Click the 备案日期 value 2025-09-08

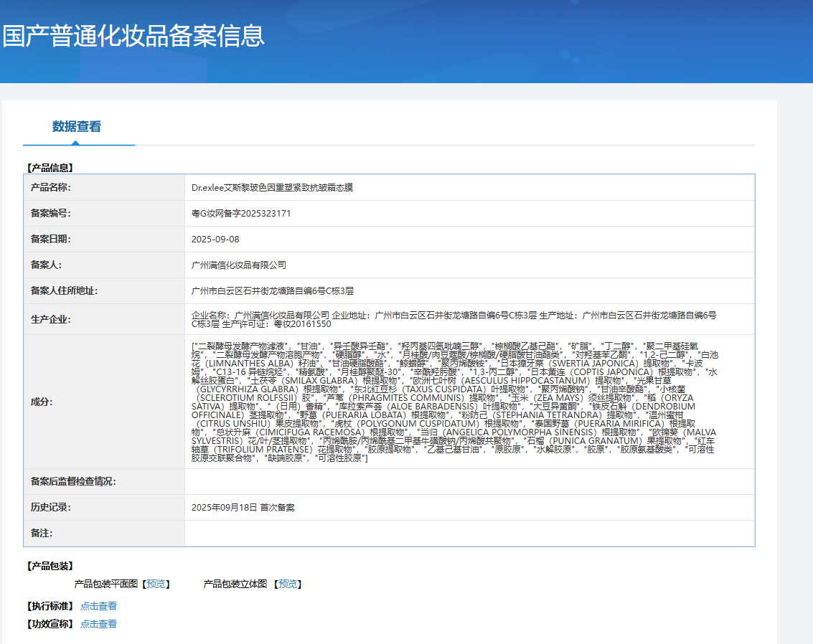click(215, 240)
